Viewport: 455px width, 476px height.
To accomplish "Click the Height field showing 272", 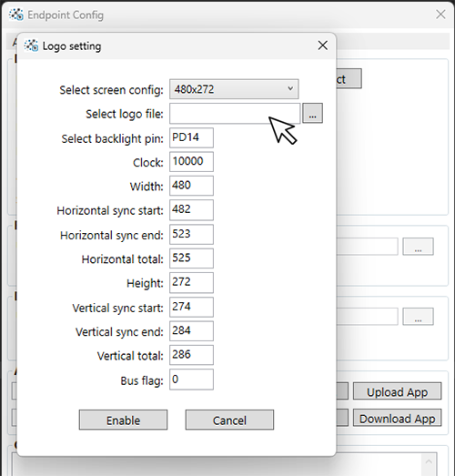I will [x=191, y=282].
